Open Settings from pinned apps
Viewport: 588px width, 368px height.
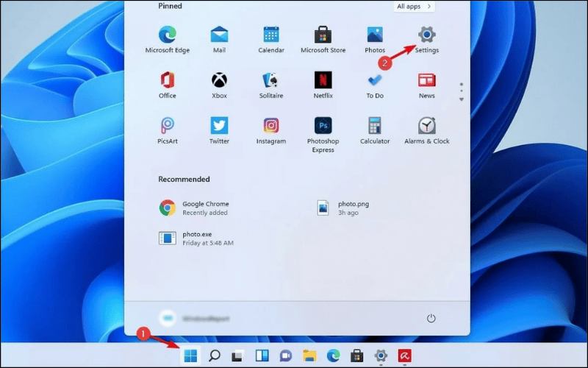click(x=426, y=35)
